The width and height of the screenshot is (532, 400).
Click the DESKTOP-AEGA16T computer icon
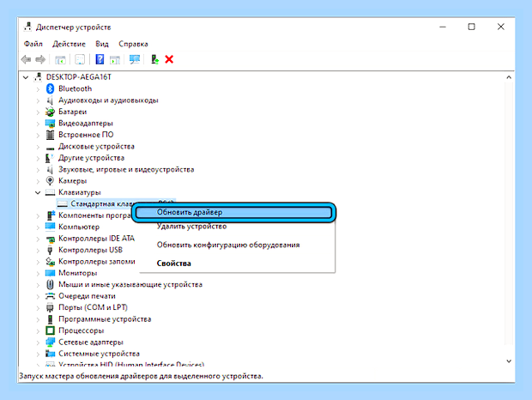coord(38,77)
